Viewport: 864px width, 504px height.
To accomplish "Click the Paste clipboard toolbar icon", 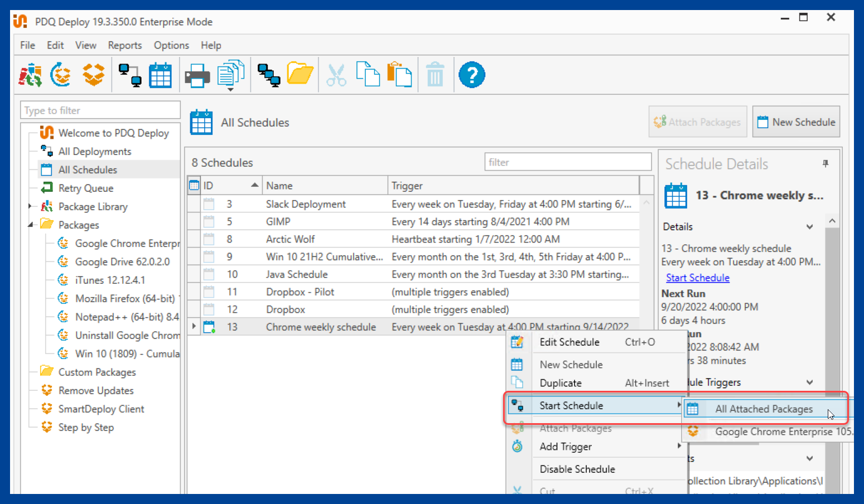I will 399,74.
